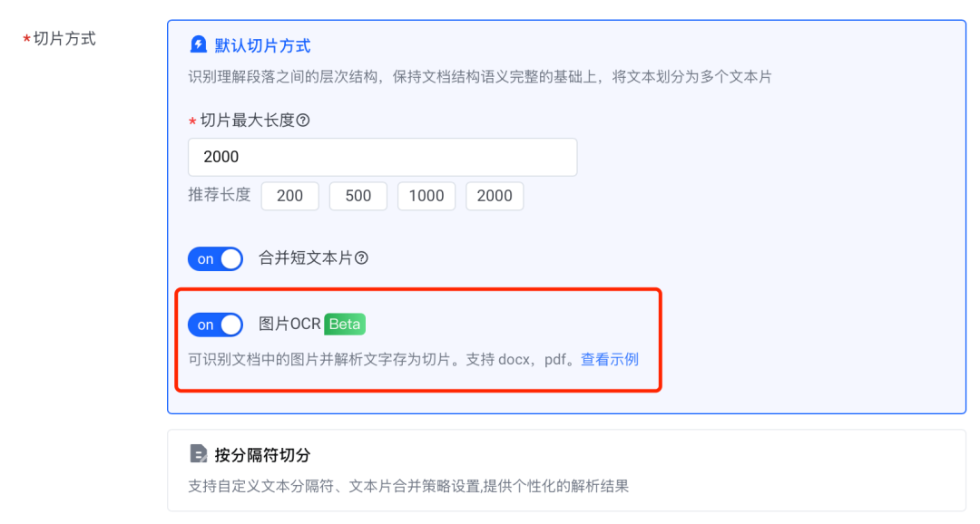Select recommended length 200
The width and height of the screenshot is (980, 524).
click(x=290, y=196)
